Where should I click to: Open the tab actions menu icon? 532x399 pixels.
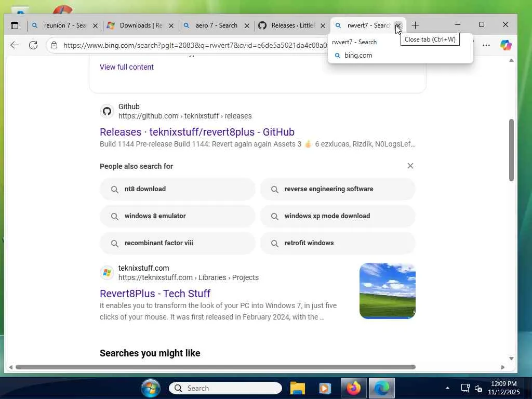coord(15,25)
